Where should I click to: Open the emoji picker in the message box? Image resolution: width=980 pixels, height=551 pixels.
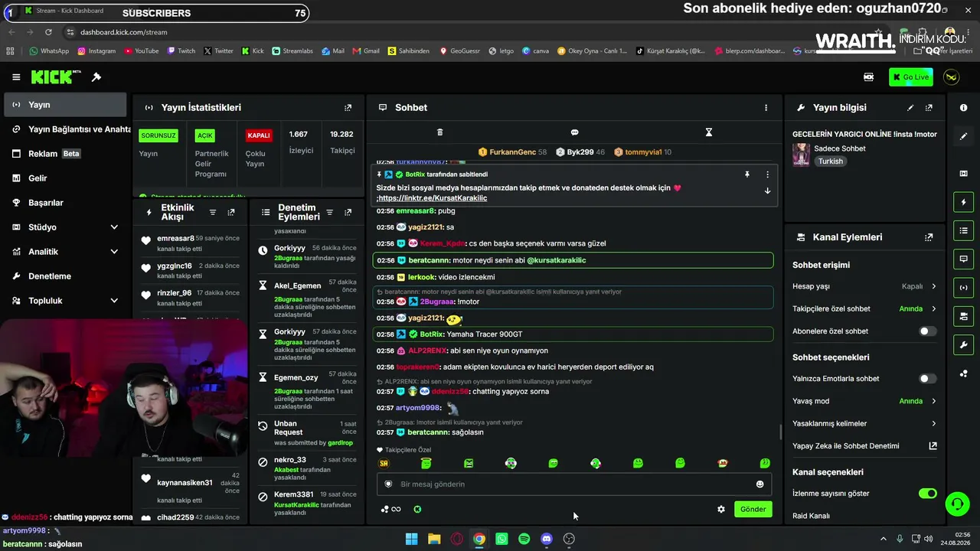click(759, 484)
